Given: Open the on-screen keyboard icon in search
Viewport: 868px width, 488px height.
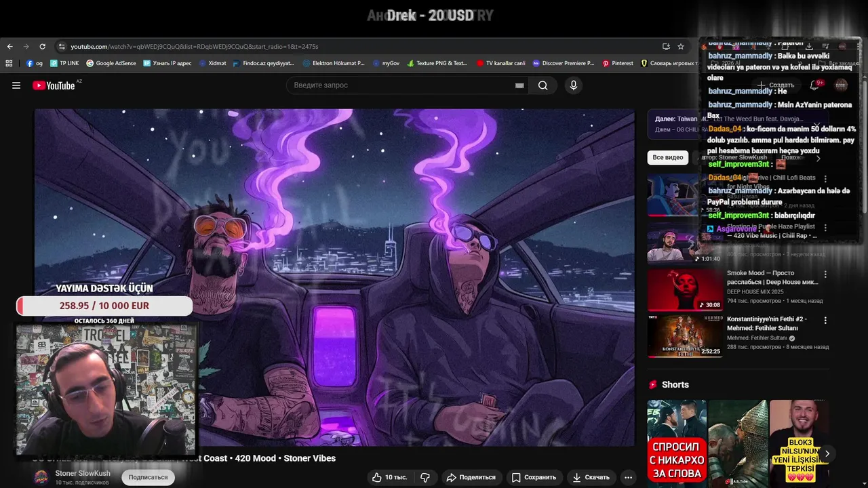Looking at the screenshot, I should (x=519, y=85).
